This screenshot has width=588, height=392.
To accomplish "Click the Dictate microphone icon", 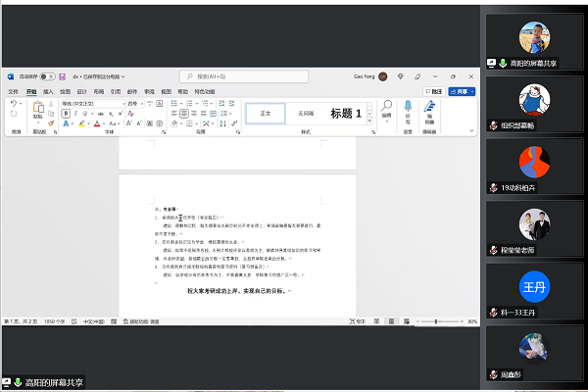I will (x=408, y=106).
